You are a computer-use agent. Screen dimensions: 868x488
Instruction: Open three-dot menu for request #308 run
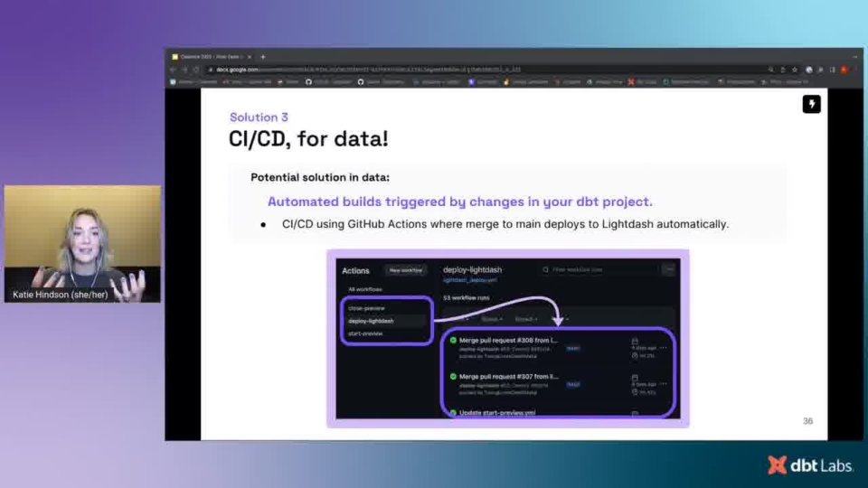[663, 348]
